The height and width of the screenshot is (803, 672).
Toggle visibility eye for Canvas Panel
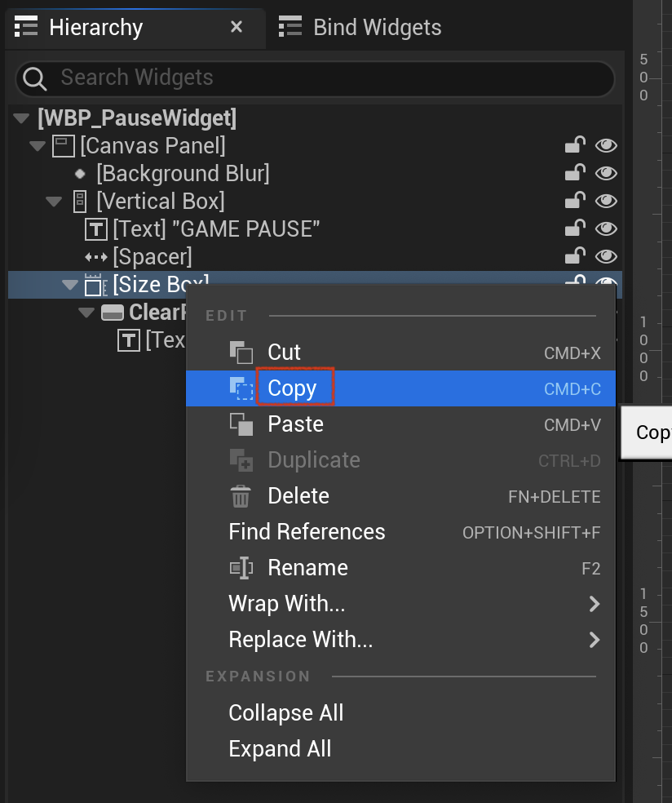coord(606,146)
